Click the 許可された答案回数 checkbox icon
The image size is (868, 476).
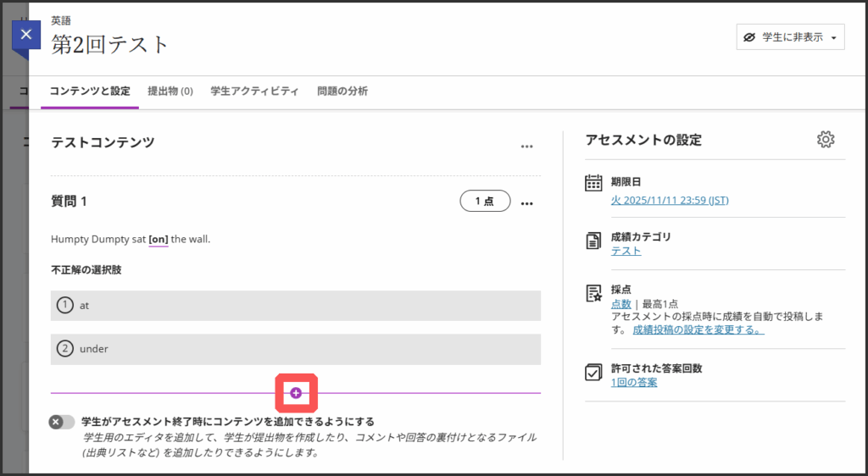(594, 372)
